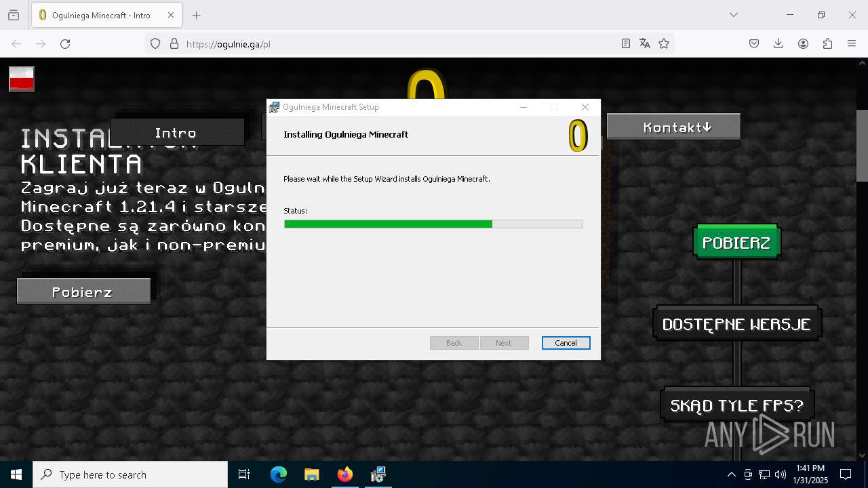868x488 pixels.
Task: Close the Ogulniega Minecraft Setup dialog
Action: tap(585, 107)
